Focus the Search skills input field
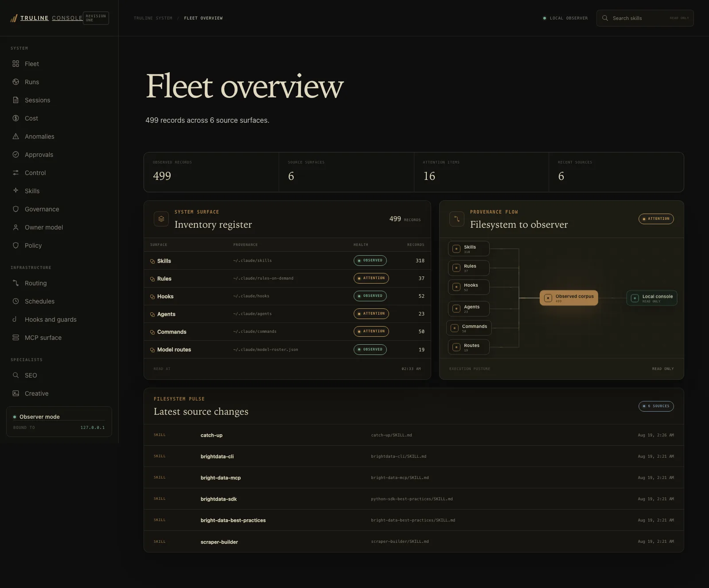Viewport: 709px width, 588px height. 645,18
